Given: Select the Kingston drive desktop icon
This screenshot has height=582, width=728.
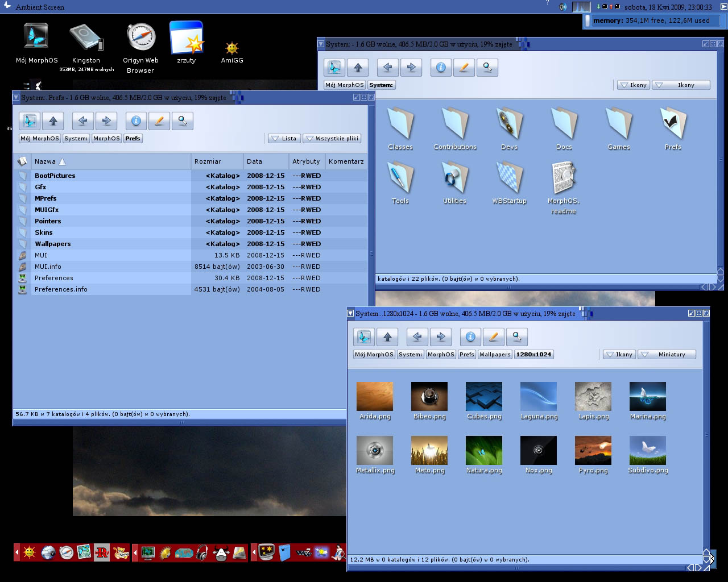Looking at the screenshot, I should [x=86, y=48].
